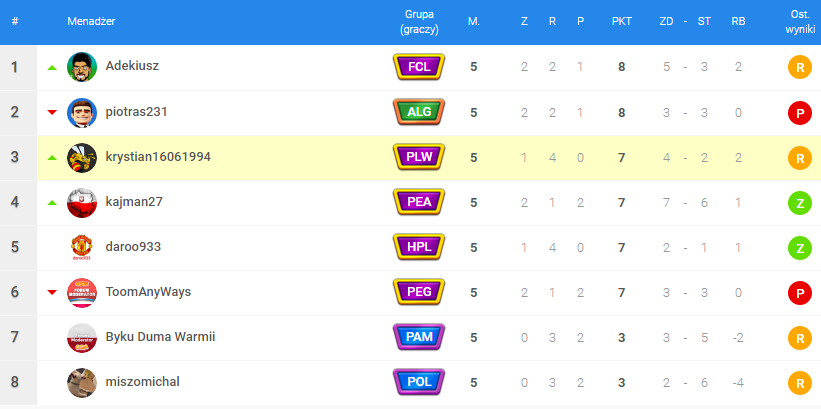Click the PLW group badge
Screen dimensions: 821x409
pyautogui.click(x=419, y=157)
